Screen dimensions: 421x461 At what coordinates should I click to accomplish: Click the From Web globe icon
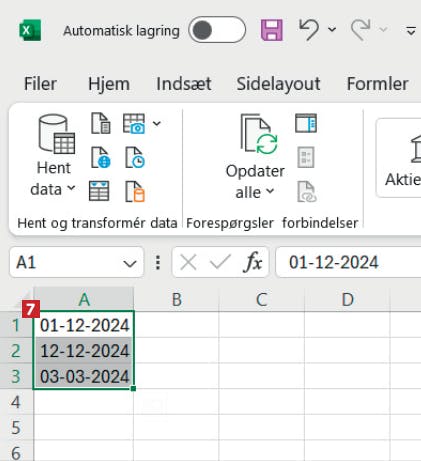click(101, 157)
